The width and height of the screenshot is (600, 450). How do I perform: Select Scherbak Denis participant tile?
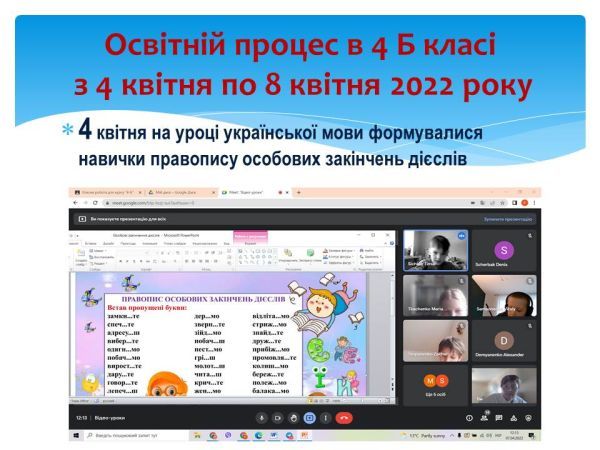pos(505,250)
